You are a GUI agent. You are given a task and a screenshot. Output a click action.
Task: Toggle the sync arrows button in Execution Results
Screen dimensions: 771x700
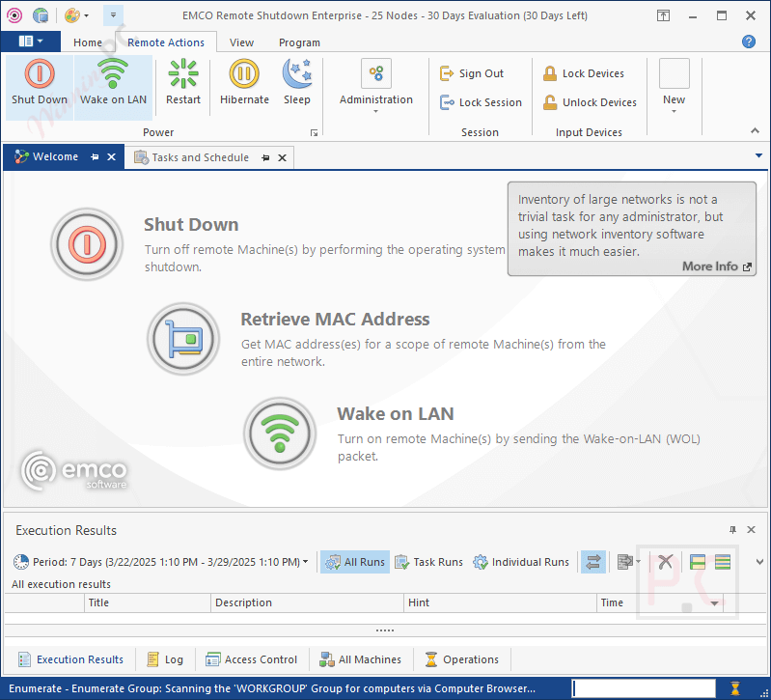[x=593, y=562]
